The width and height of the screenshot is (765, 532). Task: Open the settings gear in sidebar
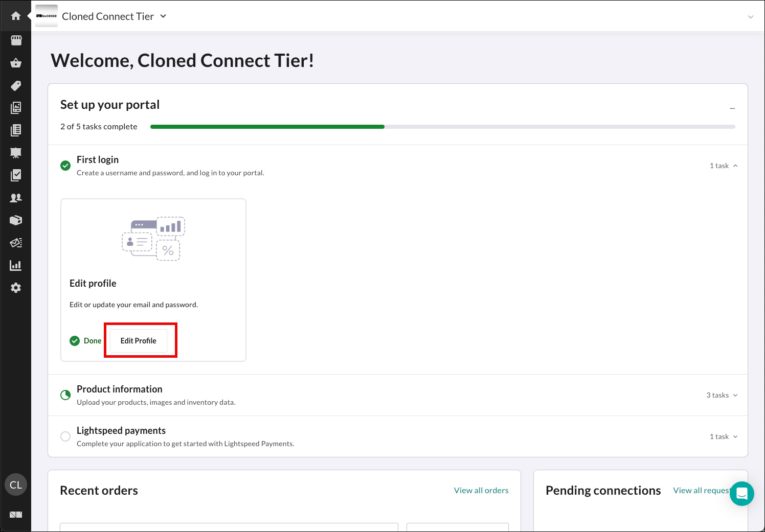(16, 288)
